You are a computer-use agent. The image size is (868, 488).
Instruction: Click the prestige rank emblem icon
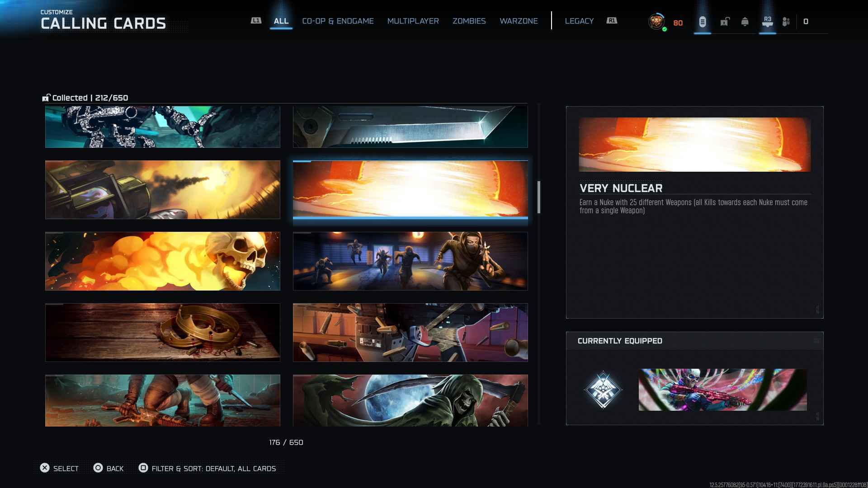click(656, 22)
